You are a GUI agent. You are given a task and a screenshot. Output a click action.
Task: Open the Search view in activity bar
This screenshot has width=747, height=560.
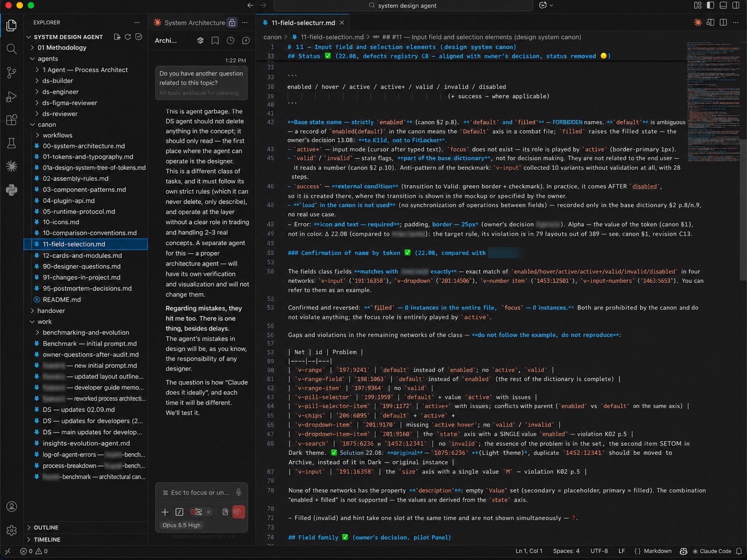click(11, 49)
